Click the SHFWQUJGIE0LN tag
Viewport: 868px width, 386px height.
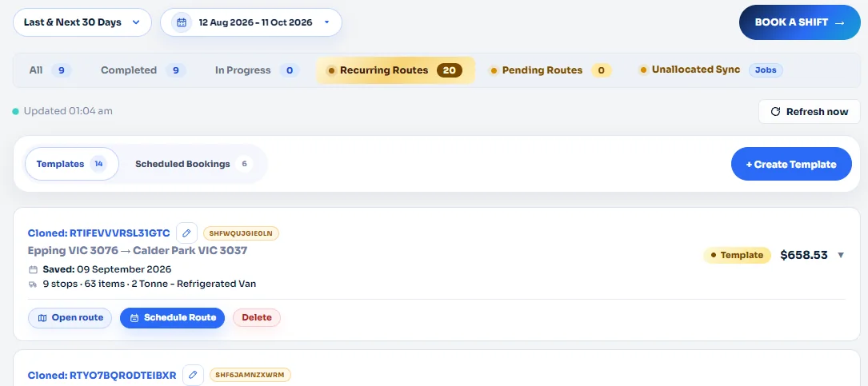(241, 233)
